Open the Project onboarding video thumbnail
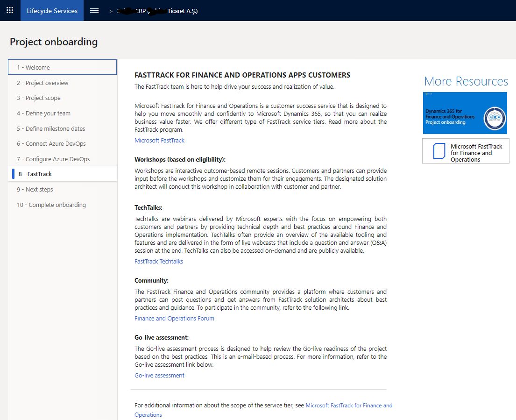 tap(465, 113)
